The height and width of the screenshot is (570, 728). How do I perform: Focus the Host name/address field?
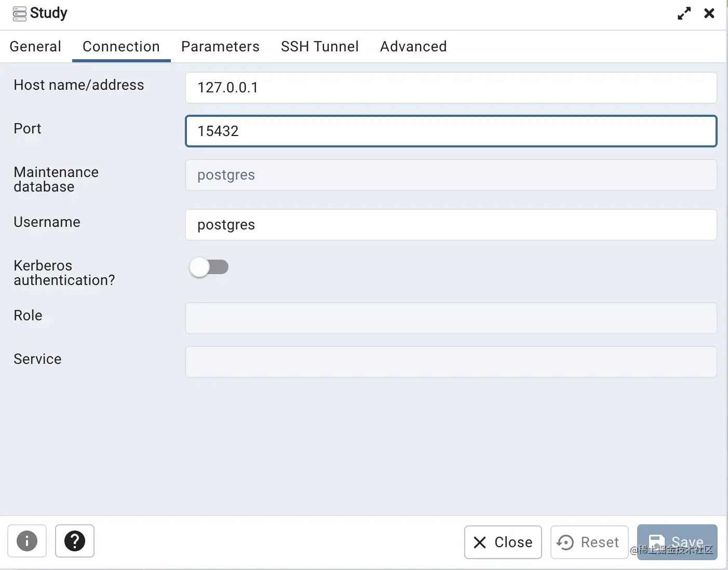click(451, 88)
